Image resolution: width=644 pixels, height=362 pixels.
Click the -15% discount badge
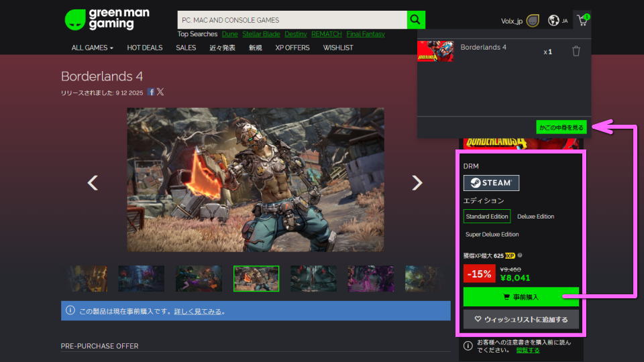479,274
